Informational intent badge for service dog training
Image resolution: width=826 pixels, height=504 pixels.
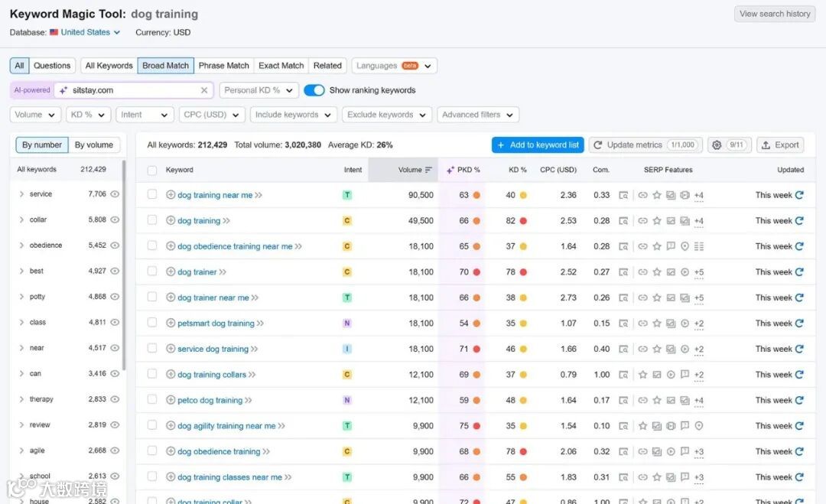tap(347, 349)
